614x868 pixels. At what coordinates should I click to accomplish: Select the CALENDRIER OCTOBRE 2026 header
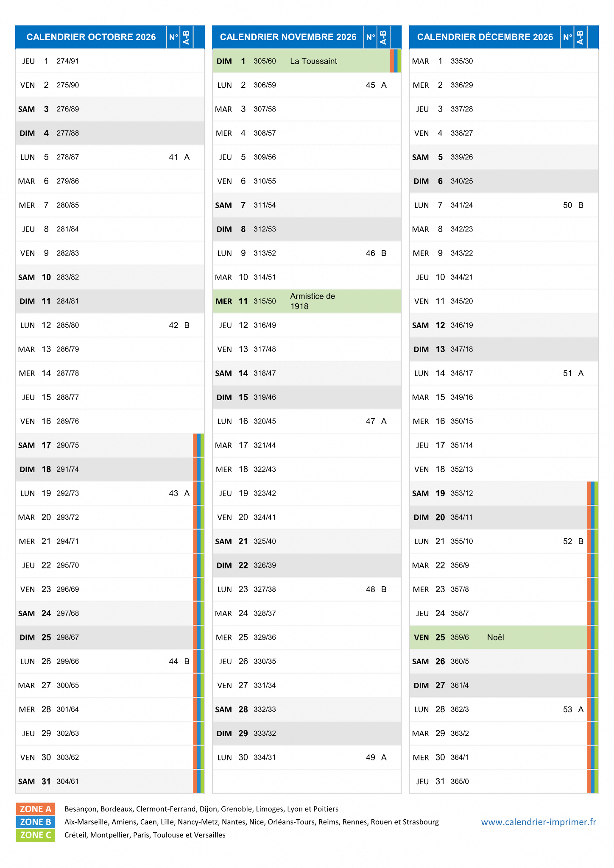[91, 37]
